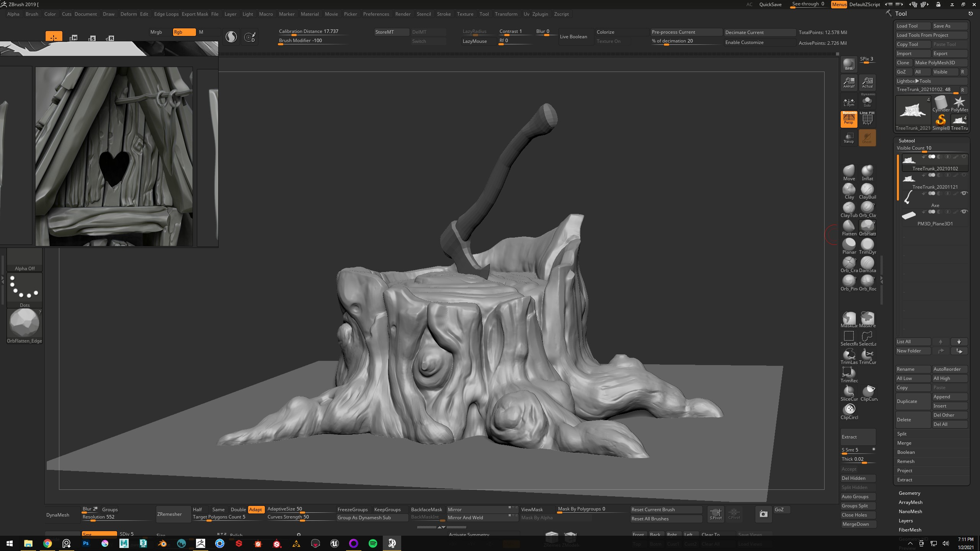Select the Clay brush
This screenshot has width=980, height=551.
[x=849, y=191]
